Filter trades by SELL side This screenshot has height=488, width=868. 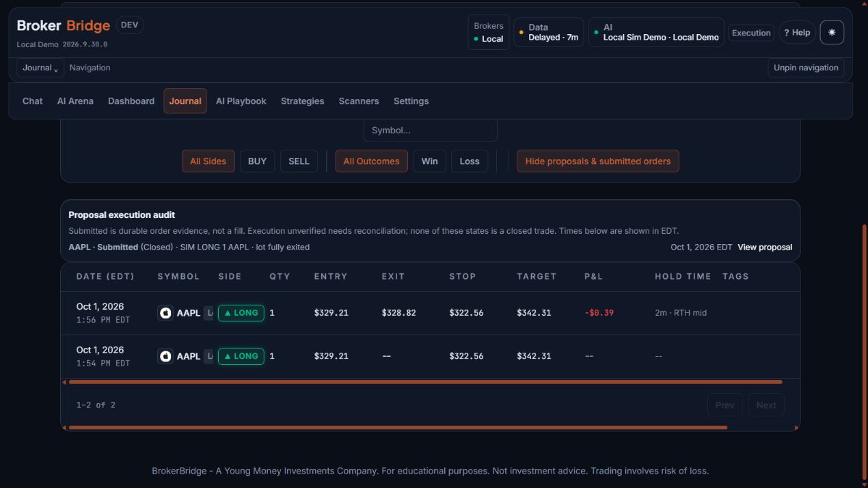tap(299, 161)
